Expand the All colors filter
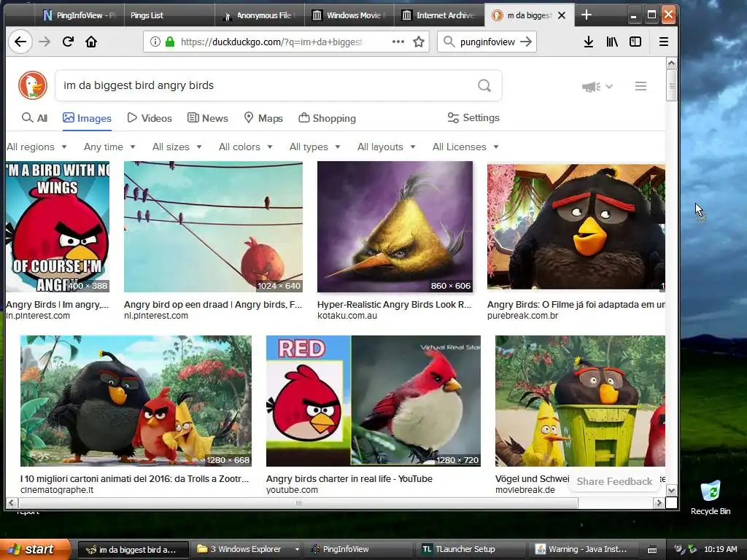The image size is (747, 560). [246, 147]
